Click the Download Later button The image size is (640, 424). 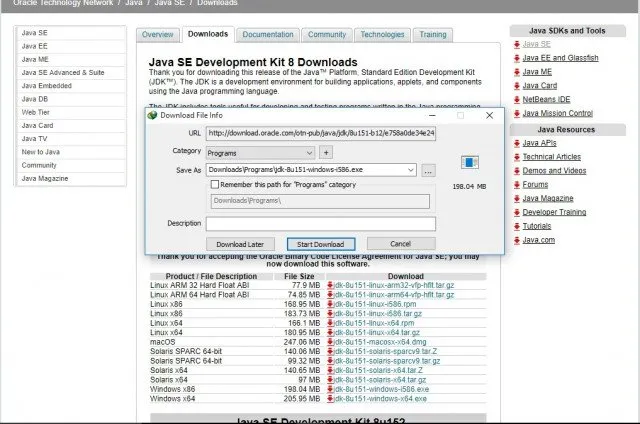point(240,244)
